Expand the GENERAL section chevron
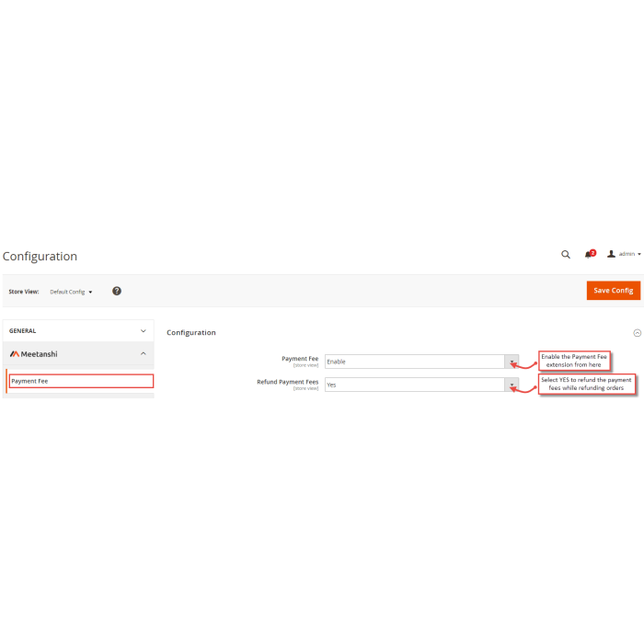The height and width of the screenshot is (644, 644). pyautogui.click(x=144, y=331)
